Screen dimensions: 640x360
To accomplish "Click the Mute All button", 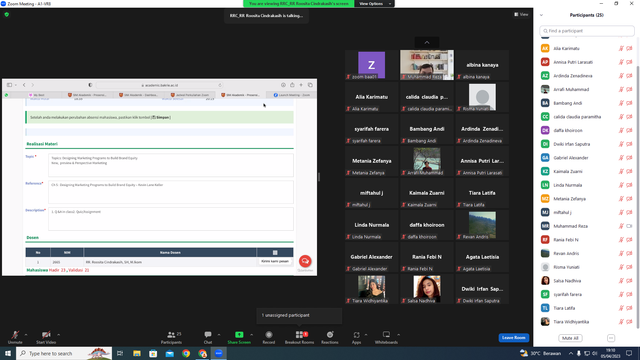I will [x=570, y=338].
